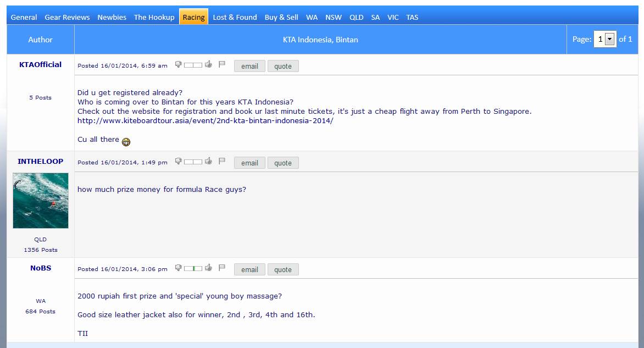This screenshot has width=644, height=348.
Task: Open the Buy & Sell tab
Action: pyautogui.click(x=281, y=17)
